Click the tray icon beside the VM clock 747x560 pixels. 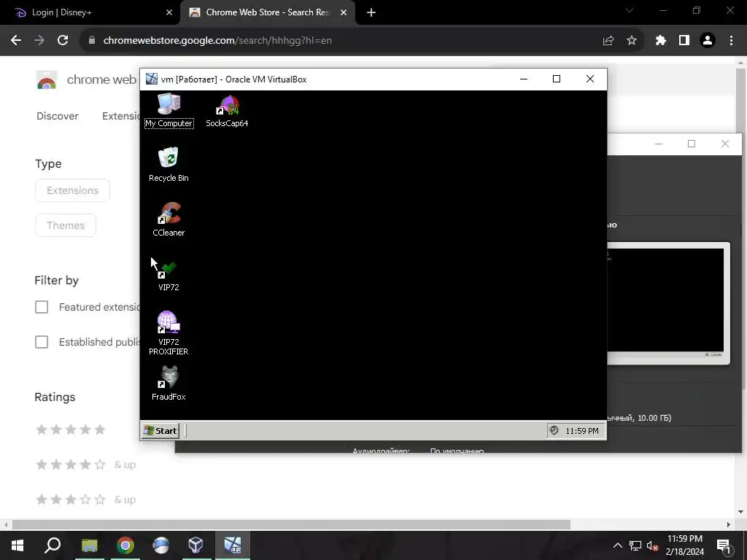[554, 430]
